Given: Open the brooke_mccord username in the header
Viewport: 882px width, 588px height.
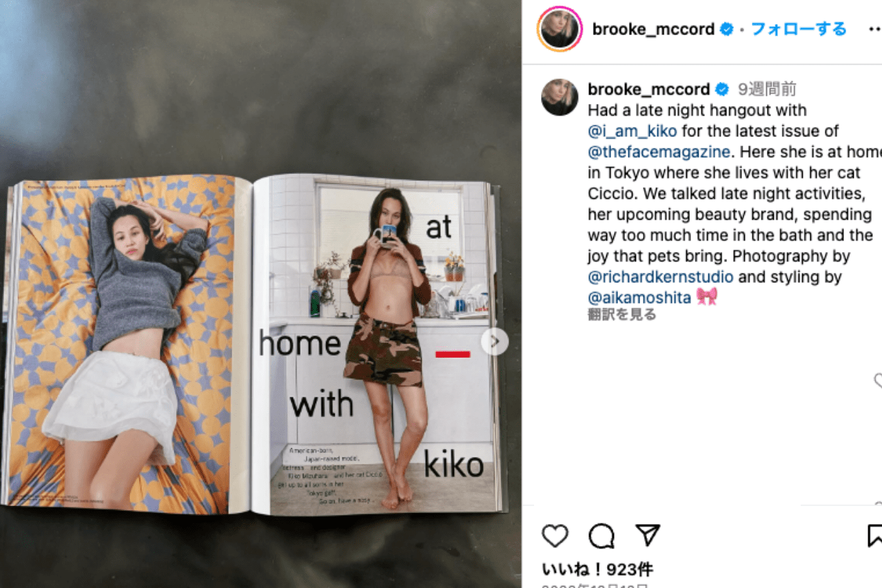Looking at the screenshot, I should point(654,30).
